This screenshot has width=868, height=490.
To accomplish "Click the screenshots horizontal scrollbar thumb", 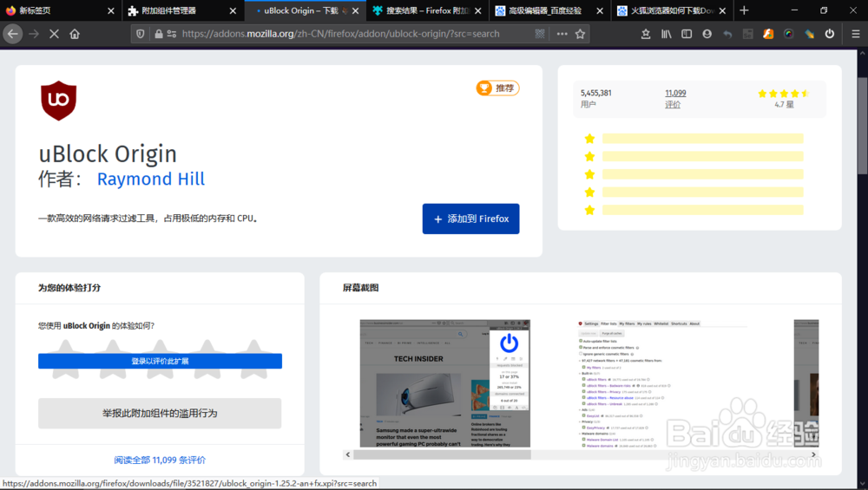I will (443, 454).
